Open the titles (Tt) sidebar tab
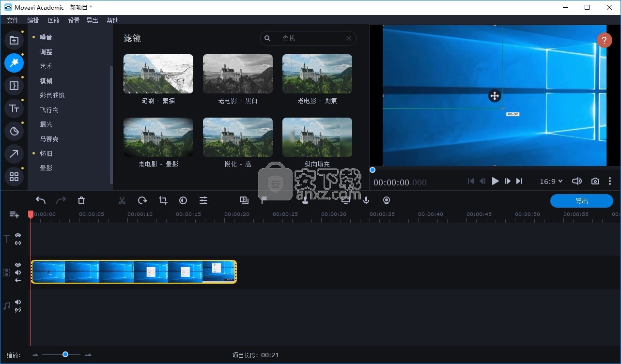 pos(14,108)
